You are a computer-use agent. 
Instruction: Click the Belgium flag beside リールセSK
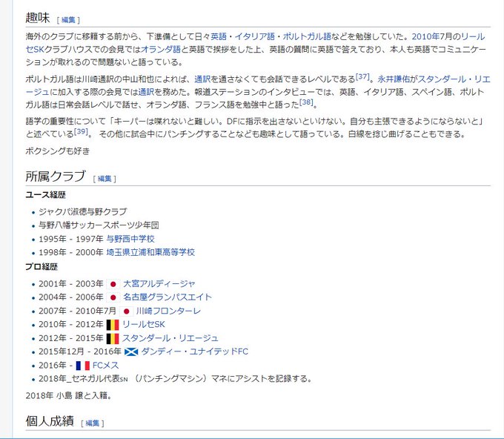pos(113,325)
